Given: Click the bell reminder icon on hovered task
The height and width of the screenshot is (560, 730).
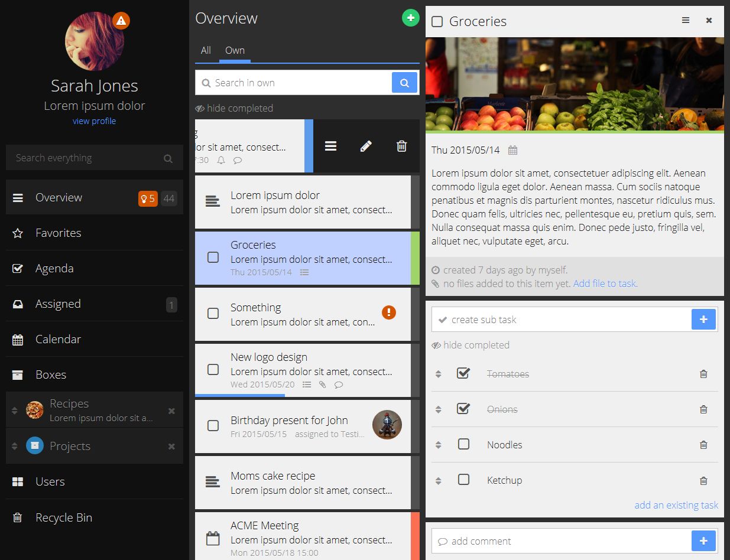Looking at the screenshot, I should pos(221,159).
